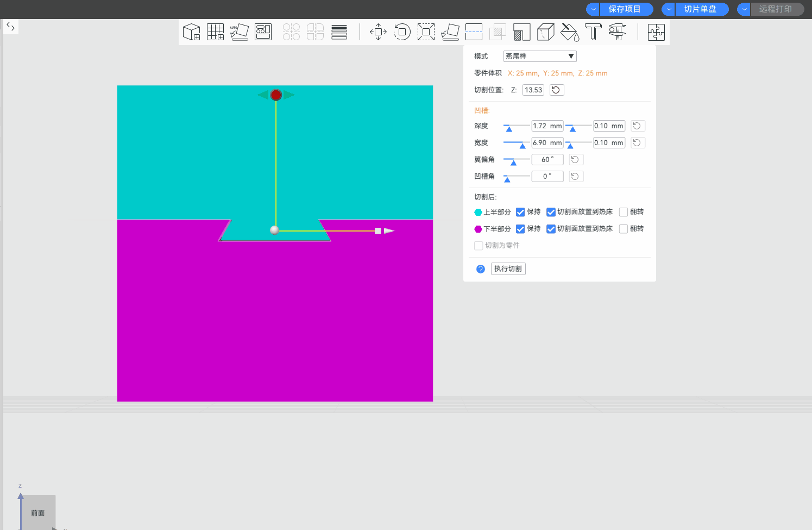The height and width of the screenshot is (530, 812).
Task: Click the Add model cube icon
Action: coord(191,32)
